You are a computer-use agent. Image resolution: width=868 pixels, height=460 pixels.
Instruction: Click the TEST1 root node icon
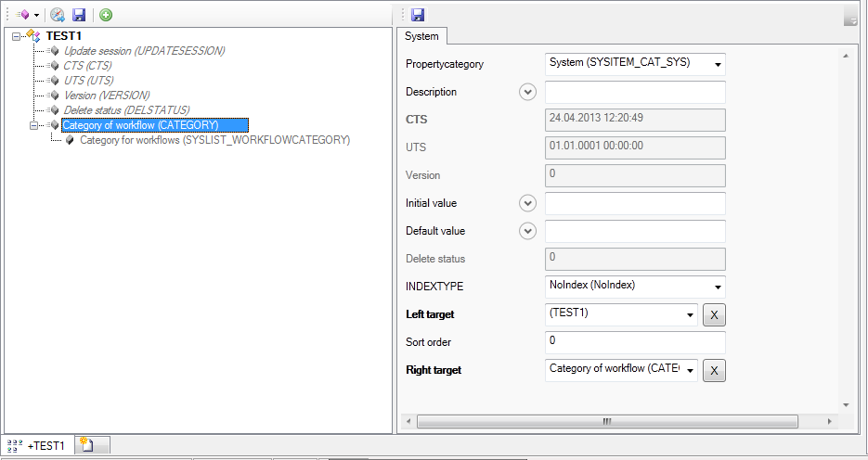(x=33, y=36)
